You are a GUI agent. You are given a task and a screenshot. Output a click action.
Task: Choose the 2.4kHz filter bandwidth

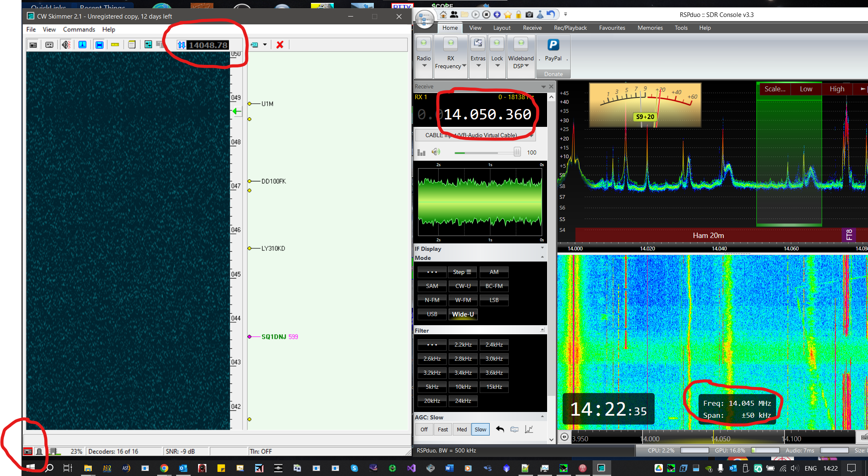494,345
